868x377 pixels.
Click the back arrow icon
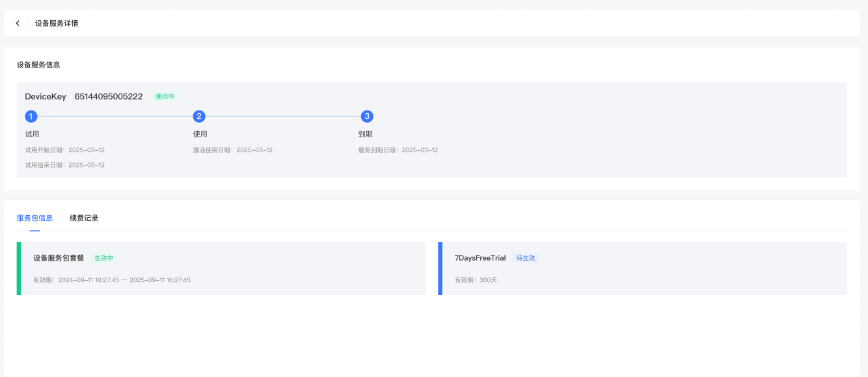tap(18, 23)
